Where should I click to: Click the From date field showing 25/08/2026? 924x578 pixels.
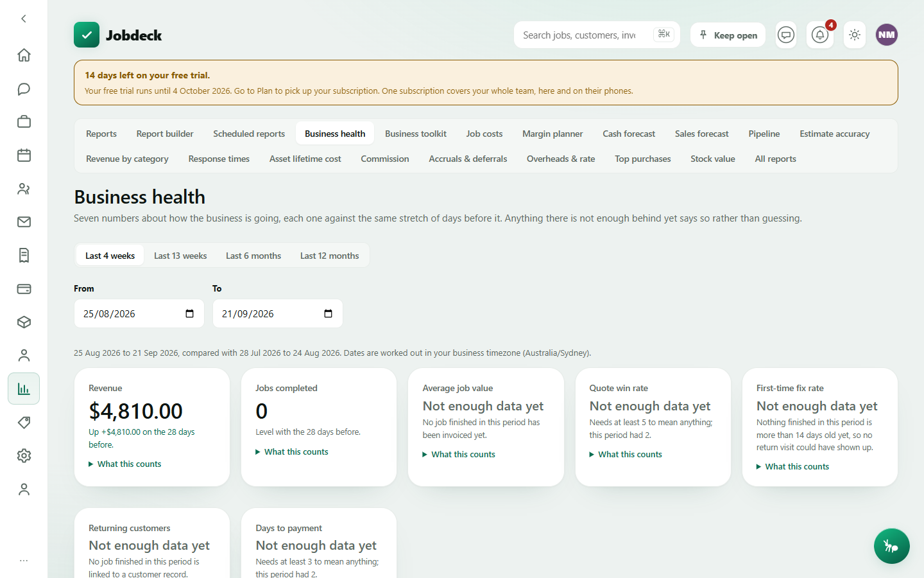pos(139,313)
